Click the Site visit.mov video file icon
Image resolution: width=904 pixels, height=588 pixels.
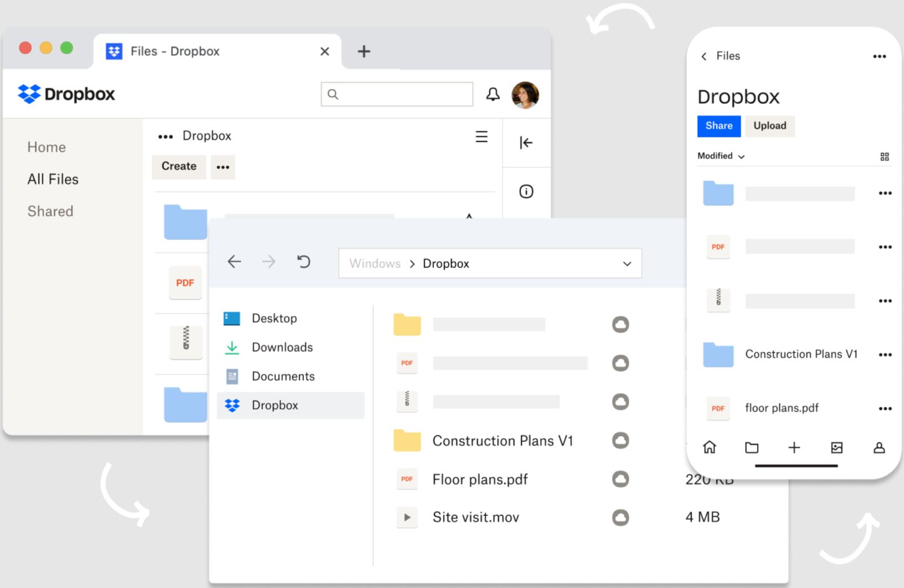[407, 517]
